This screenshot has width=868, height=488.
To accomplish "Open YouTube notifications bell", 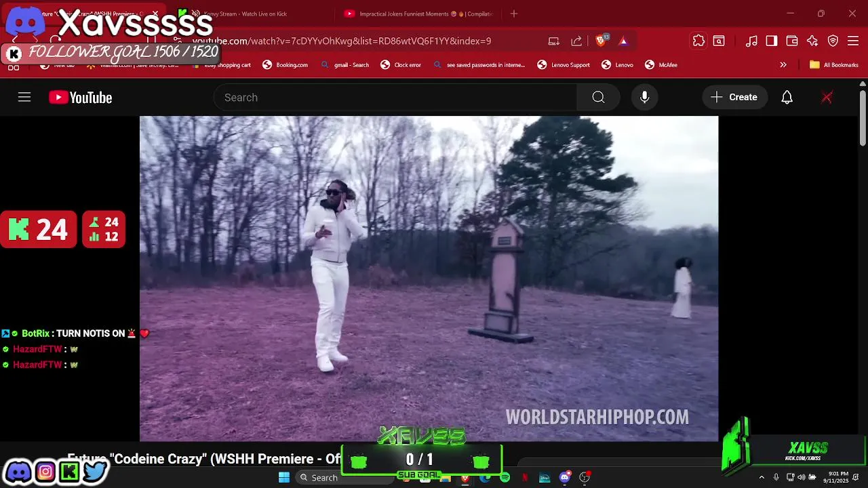I will click(787, 98).
